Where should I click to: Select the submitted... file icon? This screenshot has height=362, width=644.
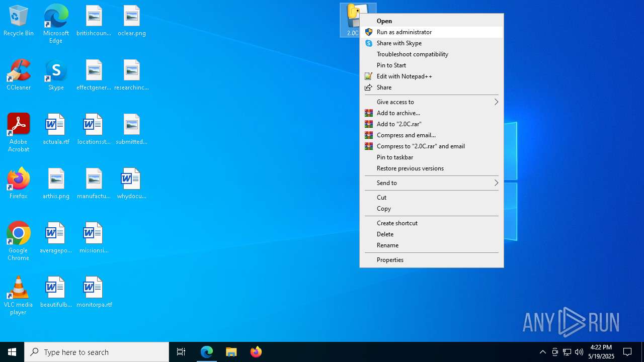tap(131, 130)
